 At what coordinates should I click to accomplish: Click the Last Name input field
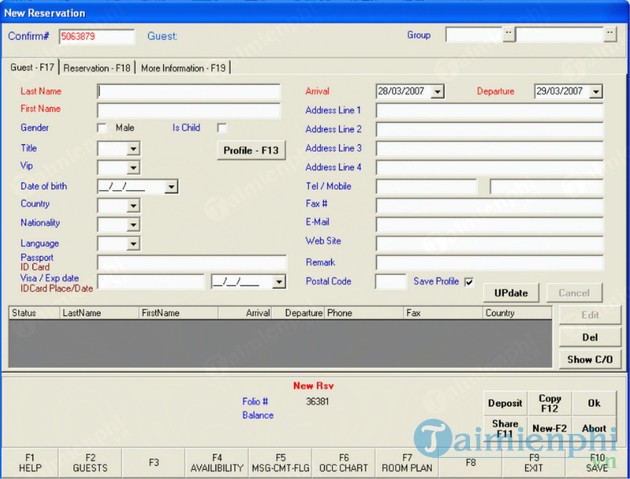point(188,91)
